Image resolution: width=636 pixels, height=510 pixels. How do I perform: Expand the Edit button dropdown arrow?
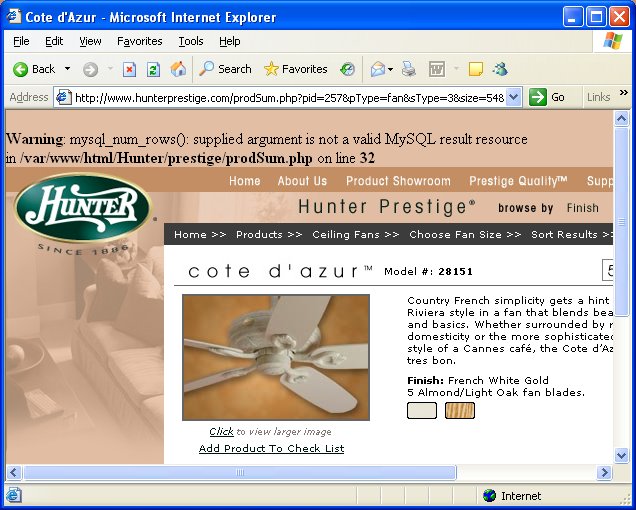click(456, 69)
